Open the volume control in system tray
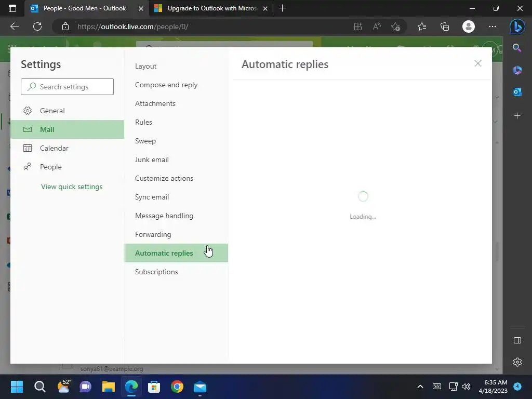532x399 pixels. click(x=466, y=387)
